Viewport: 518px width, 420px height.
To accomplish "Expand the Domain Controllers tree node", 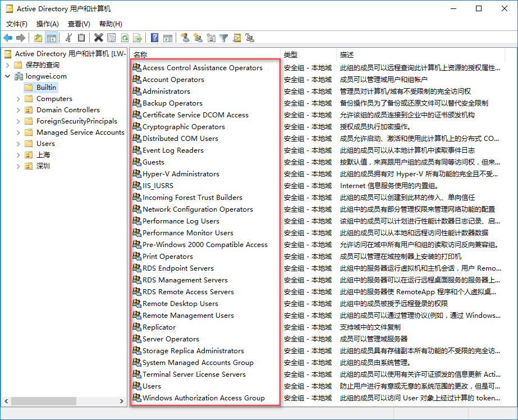I will click(18, 110).
